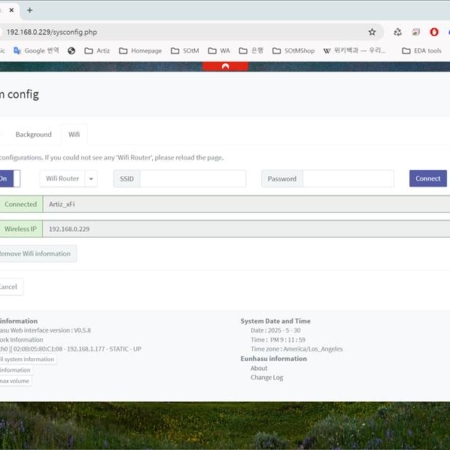Remove Wifi information
The width and height of the screenshot is (450, 450).
point(37,254)
